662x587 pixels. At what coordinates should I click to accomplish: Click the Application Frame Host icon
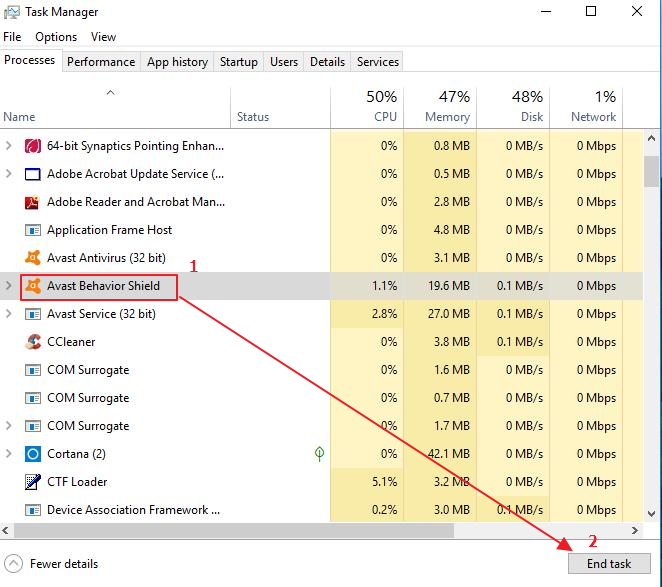(32, 230)
